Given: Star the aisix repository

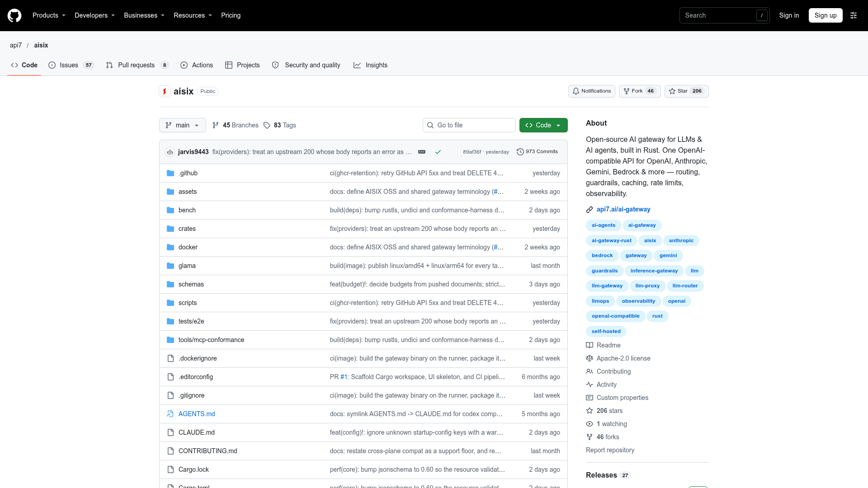Looking at the screenshot, I should (687, 91).
